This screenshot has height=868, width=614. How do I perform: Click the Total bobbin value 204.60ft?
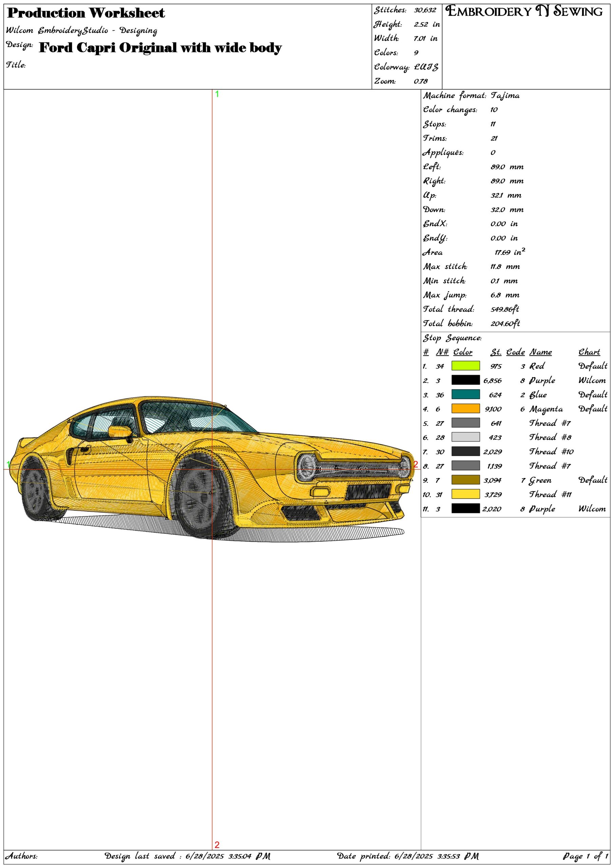[505, 323]
